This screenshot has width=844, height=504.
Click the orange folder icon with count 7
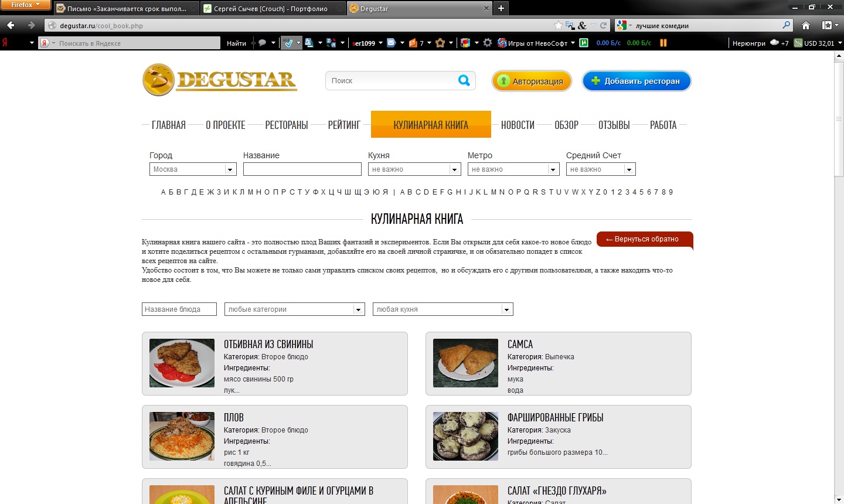(x=413, y=43)
